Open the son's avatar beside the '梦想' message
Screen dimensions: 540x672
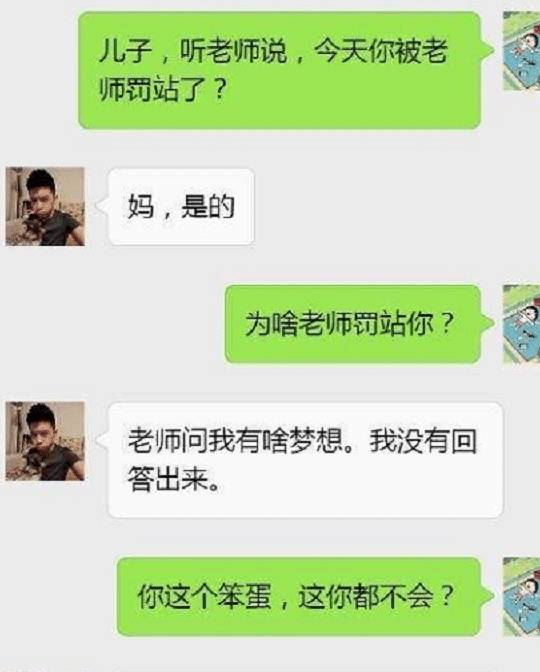[45, 441]
